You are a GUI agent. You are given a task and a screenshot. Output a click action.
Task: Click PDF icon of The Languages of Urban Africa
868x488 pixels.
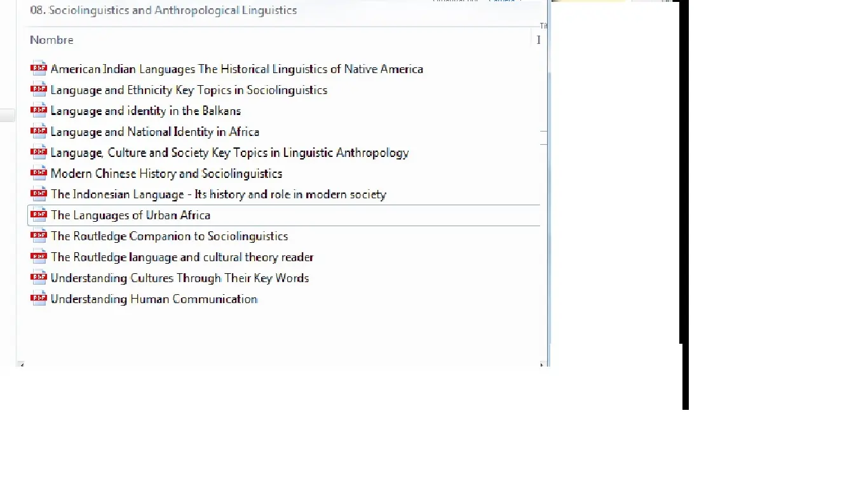coord(39,215)
